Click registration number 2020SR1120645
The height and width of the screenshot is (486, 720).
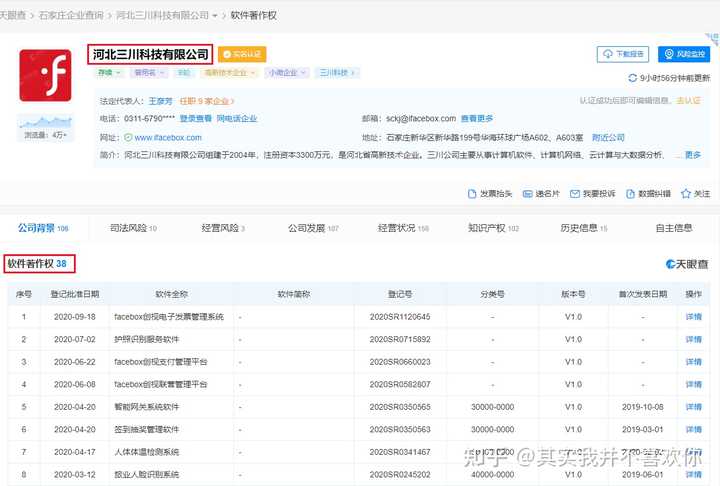(400, 316)
